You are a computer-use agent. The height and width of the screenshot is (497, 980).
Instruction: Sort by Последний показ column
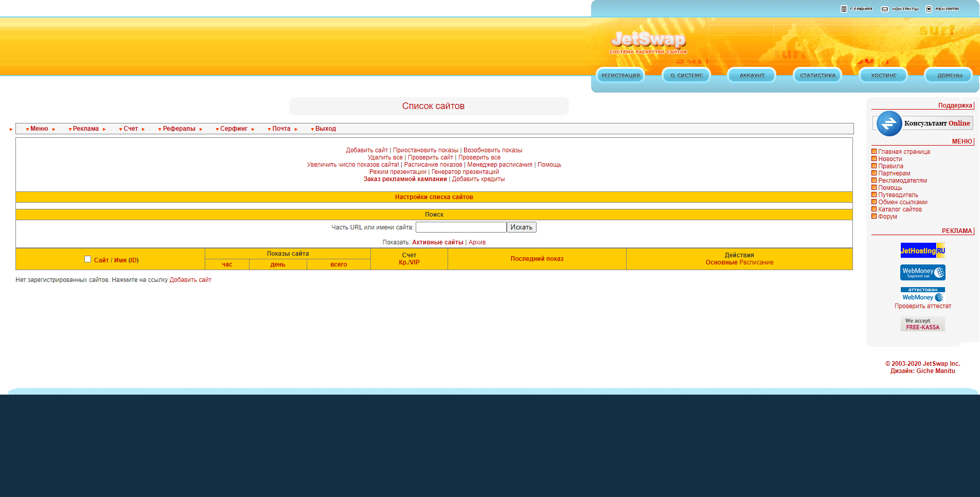point(537,259)
